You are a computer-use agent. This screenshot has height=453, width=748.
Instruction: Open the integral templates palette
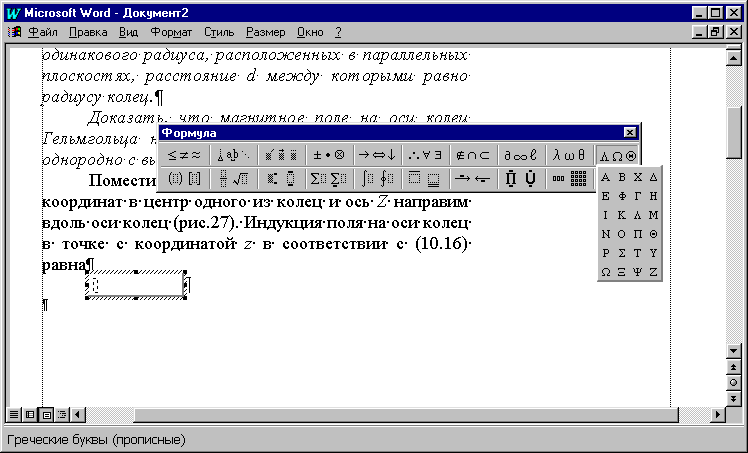pyautogui.click(x=377, y=179)
